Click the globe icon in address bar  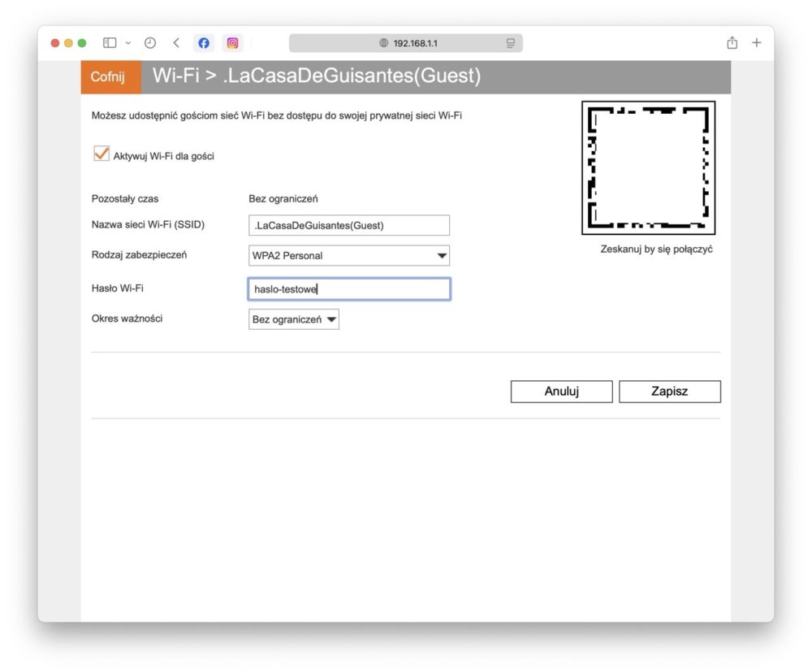pos(384,43)
